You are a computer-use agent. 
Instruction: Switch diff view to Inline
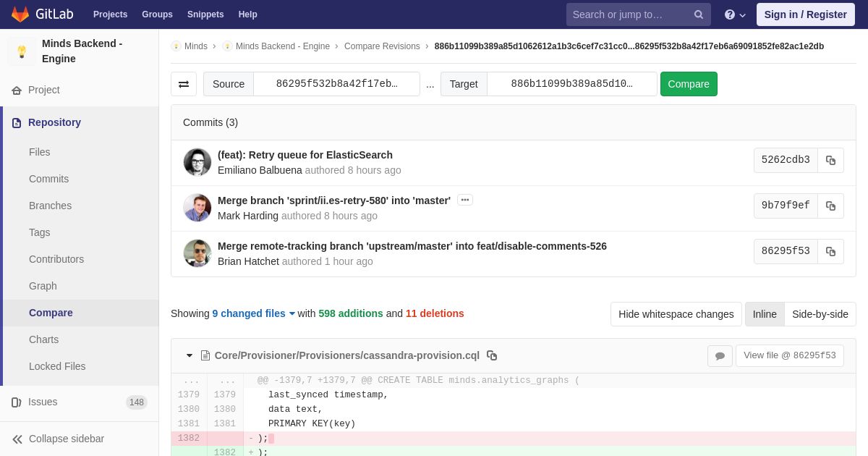tap(765, 314)
